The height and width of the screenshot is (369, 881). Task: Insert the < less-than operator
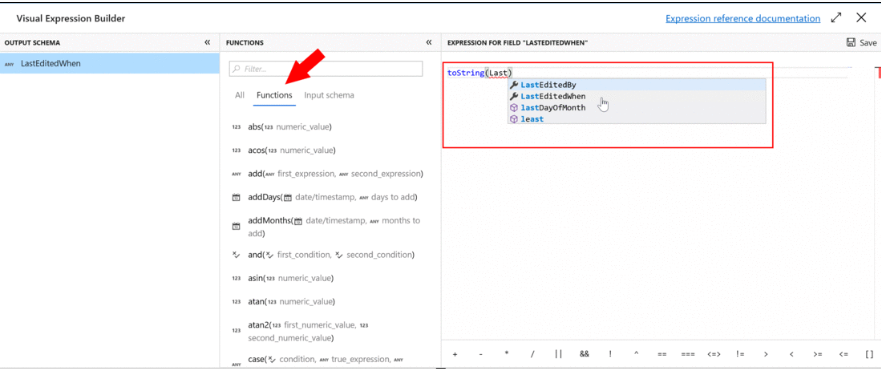coord(791,354)
